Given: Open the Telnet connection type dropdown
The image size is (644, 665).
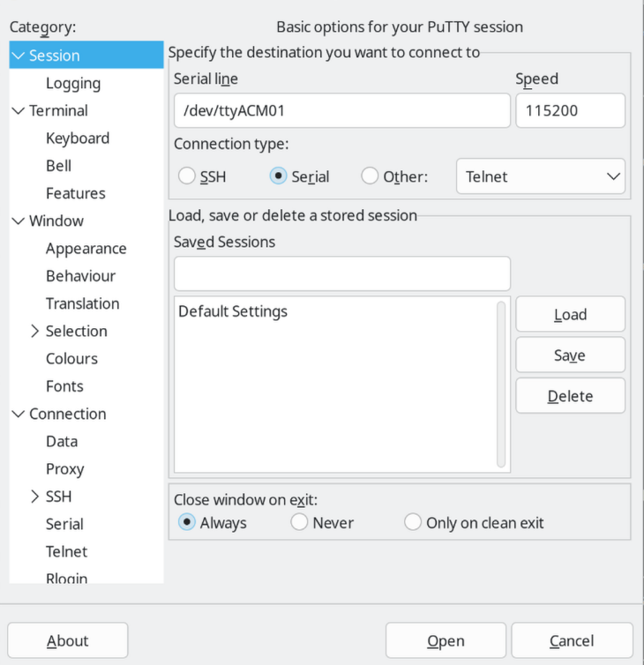Looking at the screenshot, I should pos(540,176).
